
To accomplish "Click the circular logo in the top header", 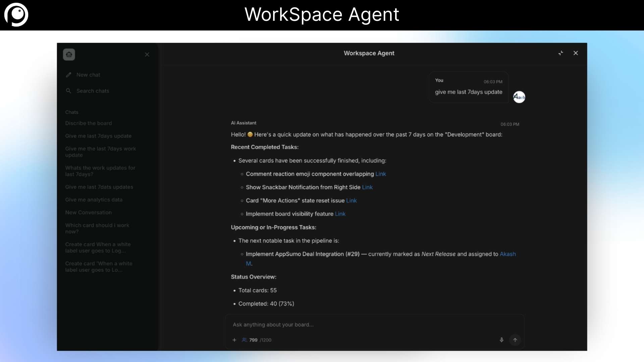I will tap(16, 15).
